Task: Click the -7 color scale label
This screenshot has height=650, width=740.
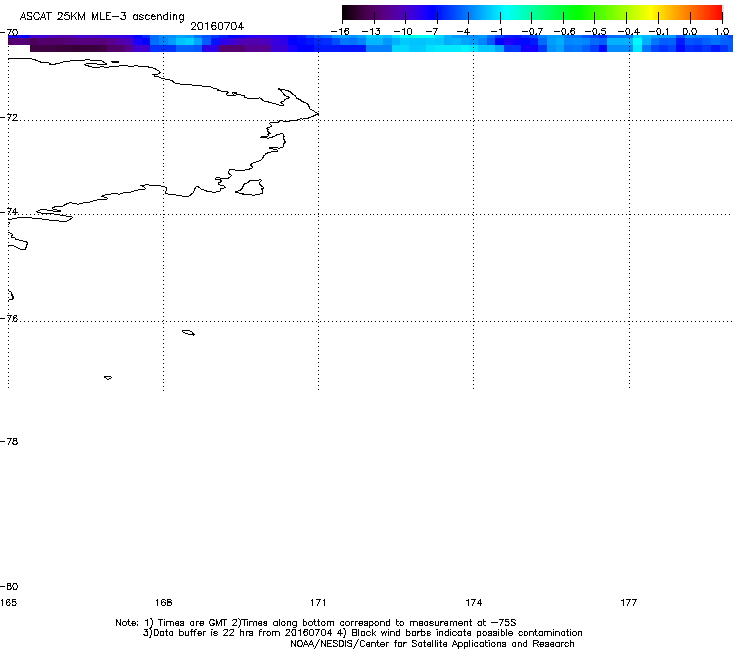Action: point(432,32)
